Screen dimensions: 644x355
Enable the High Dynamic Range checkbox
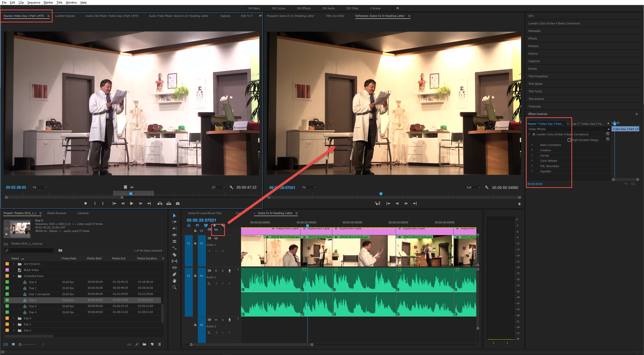coord(569,140)
